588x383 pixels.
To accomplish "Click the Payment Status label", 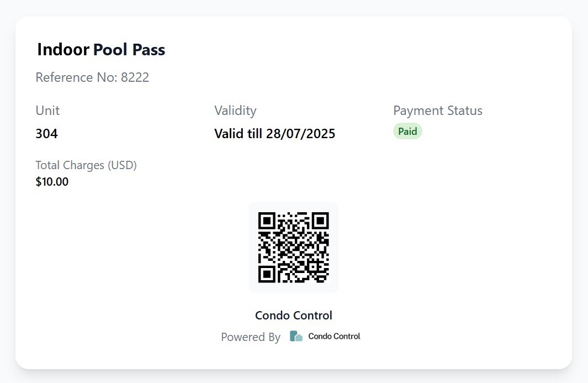I will tap(438, 111).
